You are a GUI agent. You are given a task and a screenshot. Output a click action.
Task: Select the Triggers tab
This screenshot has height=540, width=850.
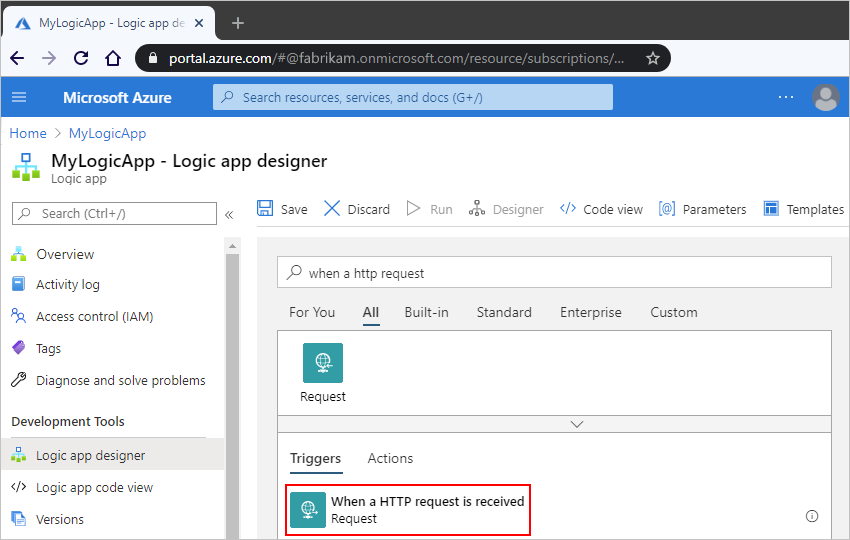(x=315, y=458)
